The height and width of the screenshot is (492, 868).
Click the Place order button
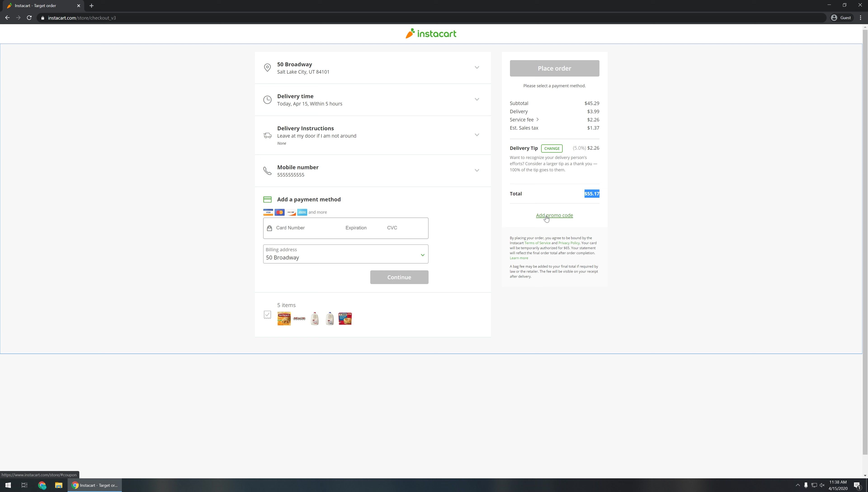554,68
